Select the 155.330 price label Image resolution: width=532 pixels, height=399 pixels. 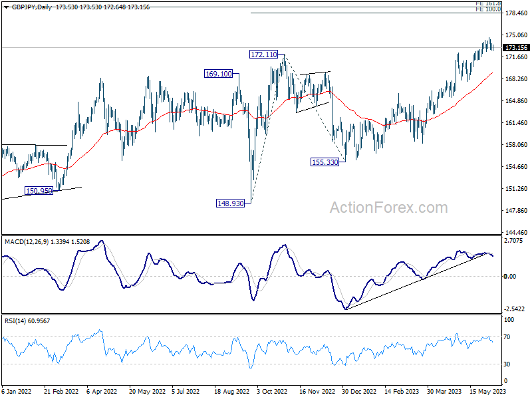pos(325,162)
